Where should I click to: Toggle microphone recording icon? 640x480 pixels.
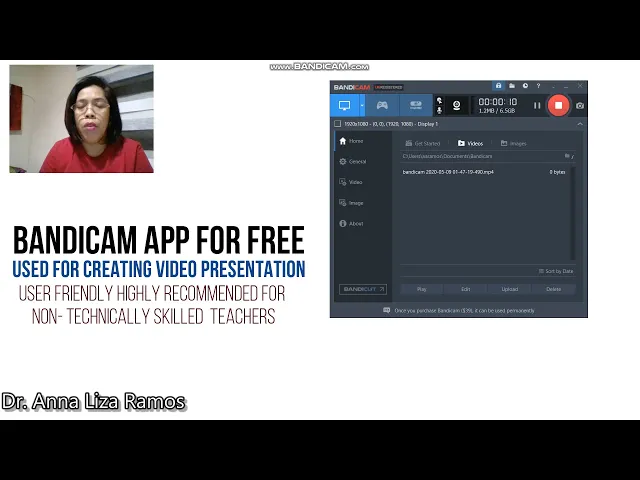click(x=439, y=111)
